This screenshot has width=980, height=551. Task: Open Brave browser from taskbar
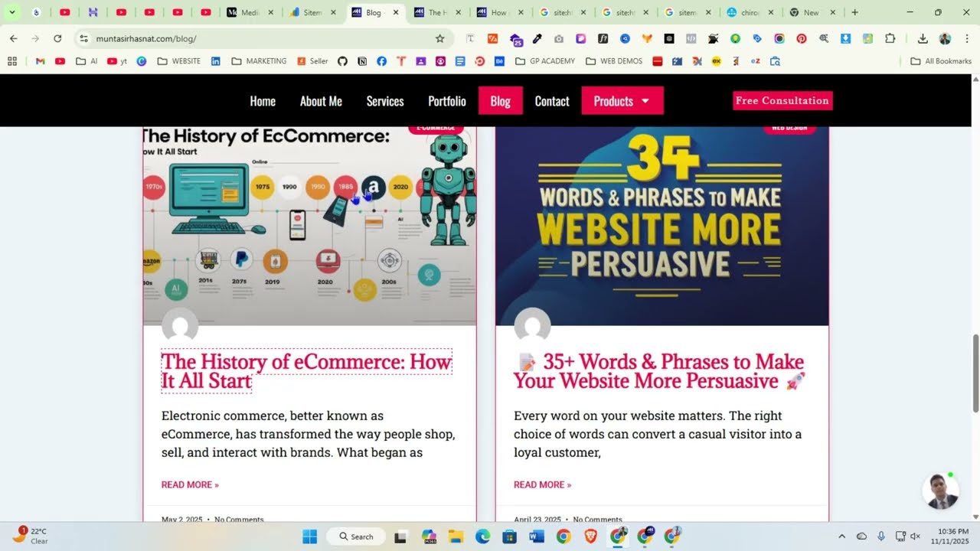tap(590, 536)
